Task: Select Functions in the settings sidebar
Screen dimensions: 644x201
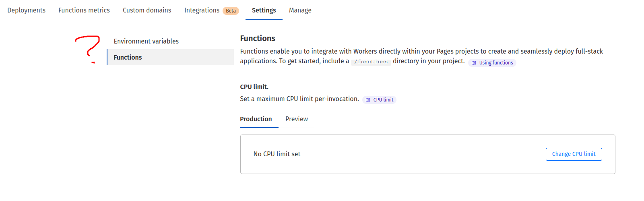Action: pos(128,57)
